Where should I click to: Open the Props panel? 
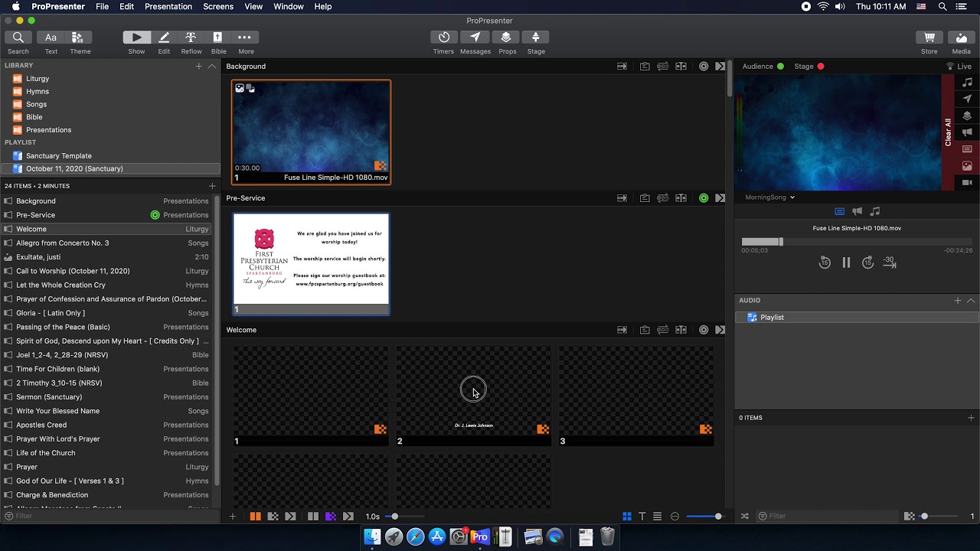(x=506, y=37)
